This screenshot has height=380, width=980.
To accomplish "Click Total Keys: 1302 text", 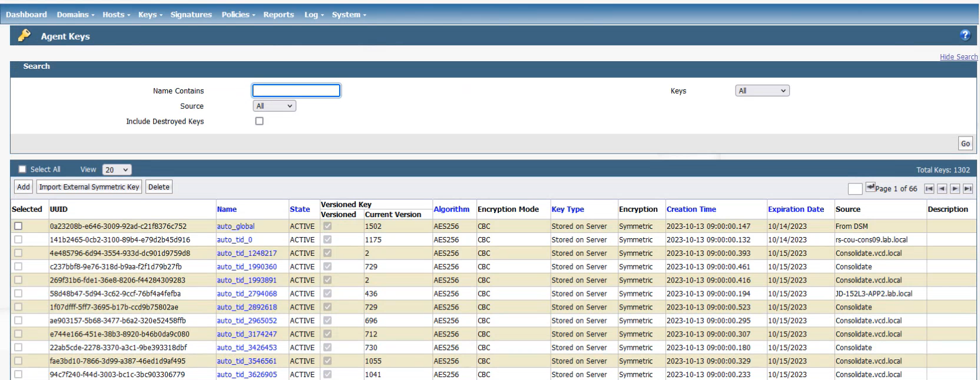I will coord(943,170).
